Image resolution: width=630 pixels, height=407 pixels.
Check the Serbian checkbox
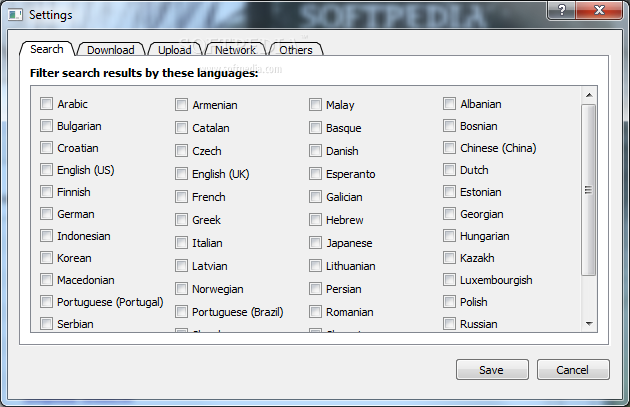(46, 323)
